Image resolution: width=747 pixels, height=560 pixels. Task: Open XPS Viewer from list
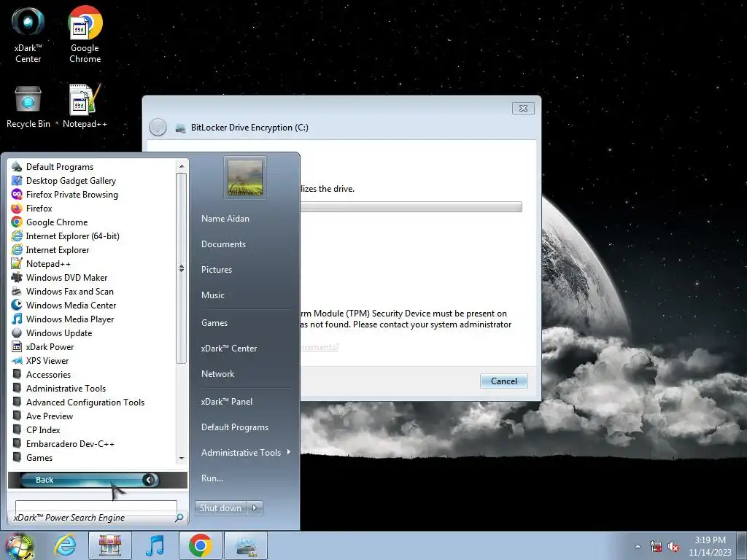[40, 360]
